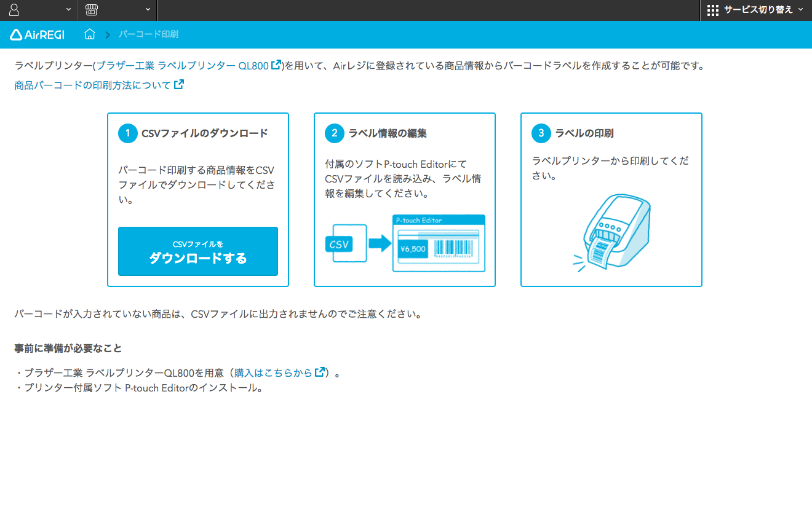Click the 事前に準備が必要なこと heading
812x531 pixels.
(68, 348)
